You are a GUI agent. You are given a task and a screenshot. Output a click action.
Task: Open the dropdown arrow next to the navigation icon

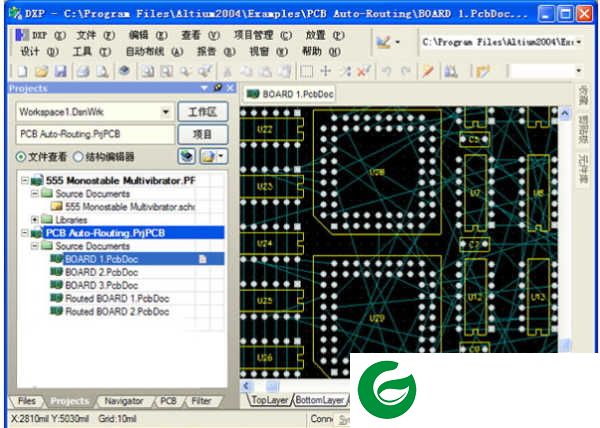pos(398,42)
